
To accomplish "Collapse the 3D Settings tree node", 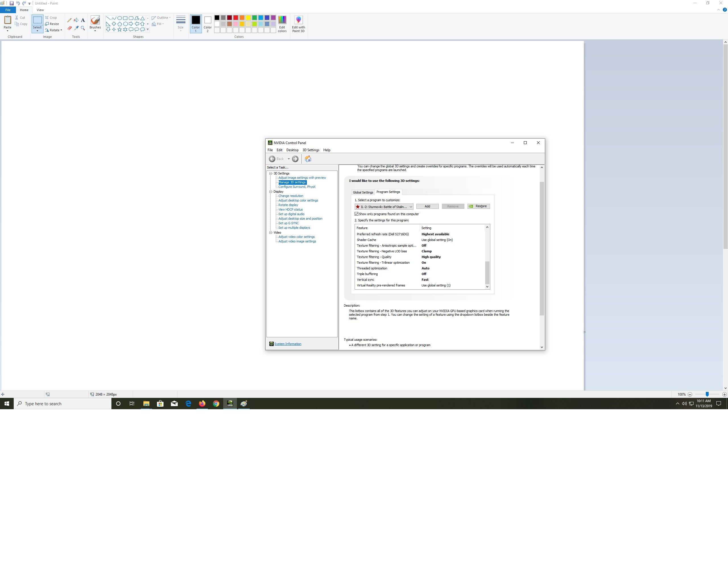I will click(x=270, y=173).
